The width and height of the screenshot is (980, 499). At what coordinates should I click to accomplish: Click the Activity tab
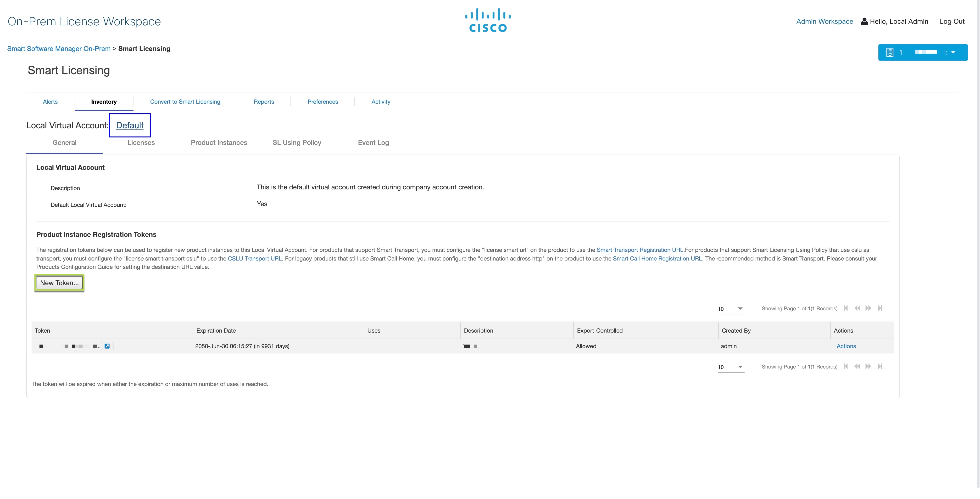click(380, 101)
